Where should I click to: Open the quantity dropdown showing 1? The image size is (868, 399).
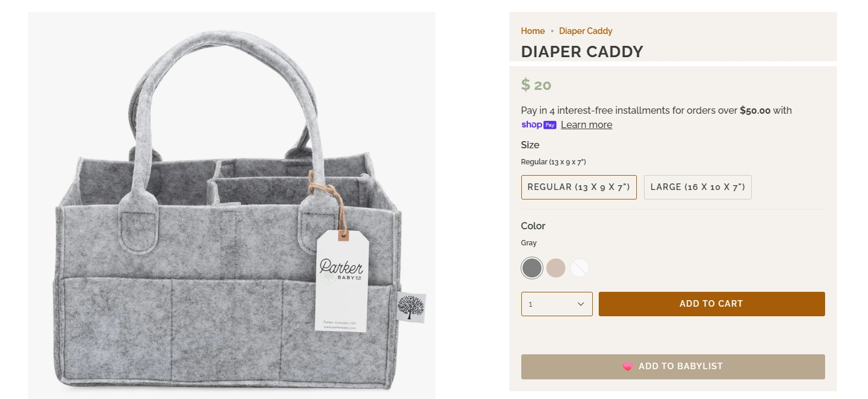pyautogui.click(x=556, y=304)
